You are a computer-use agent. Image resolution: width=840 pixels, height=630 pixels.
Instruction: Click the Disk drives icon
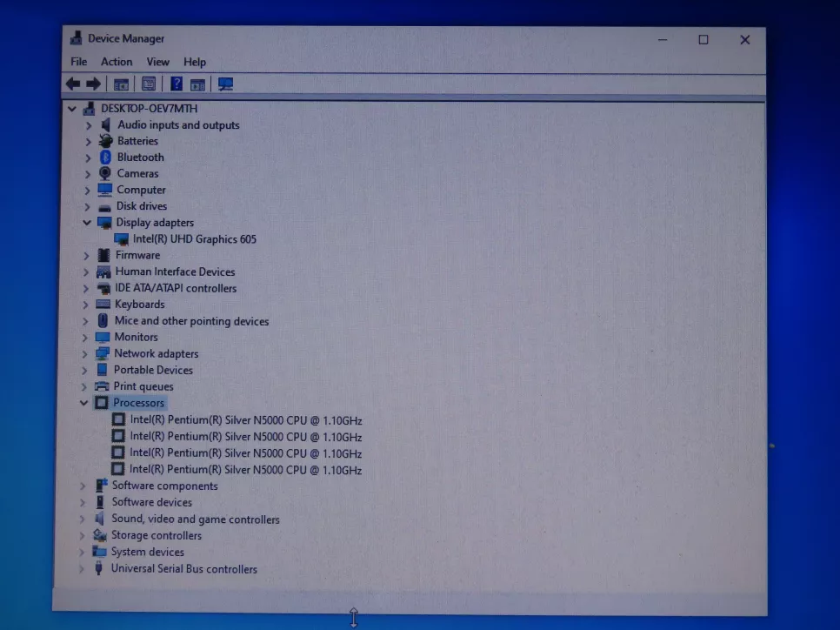[104, 206]
